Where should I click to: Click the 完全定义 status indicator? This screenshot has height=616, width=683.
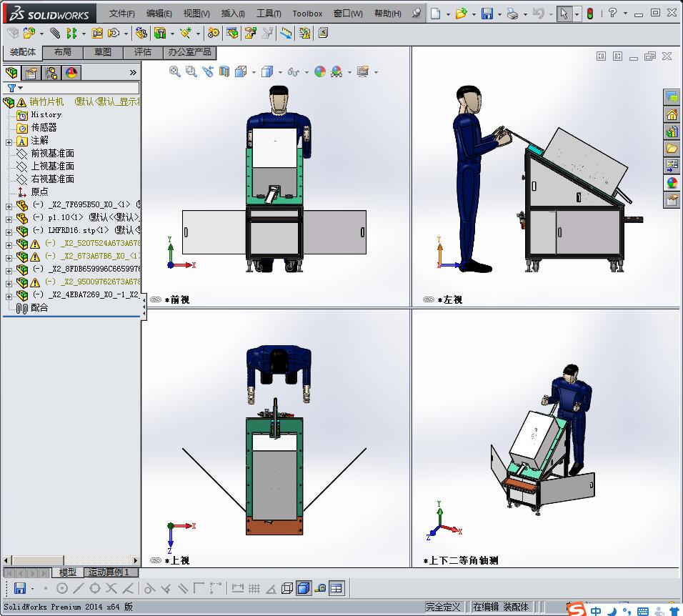(x=442, y=607)
